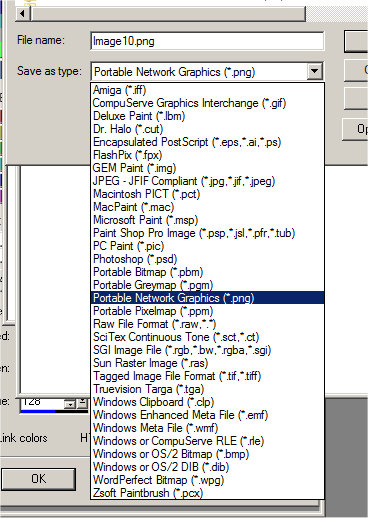This screenshot has height=518, width=368.
Task: Click the File name input field
Action: pos(207,41)
